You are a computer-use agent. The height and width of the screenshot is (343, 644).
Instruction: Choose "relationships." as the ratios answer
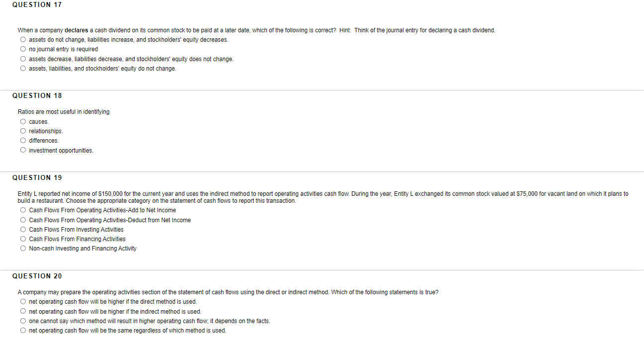click(x=23, y=131)
